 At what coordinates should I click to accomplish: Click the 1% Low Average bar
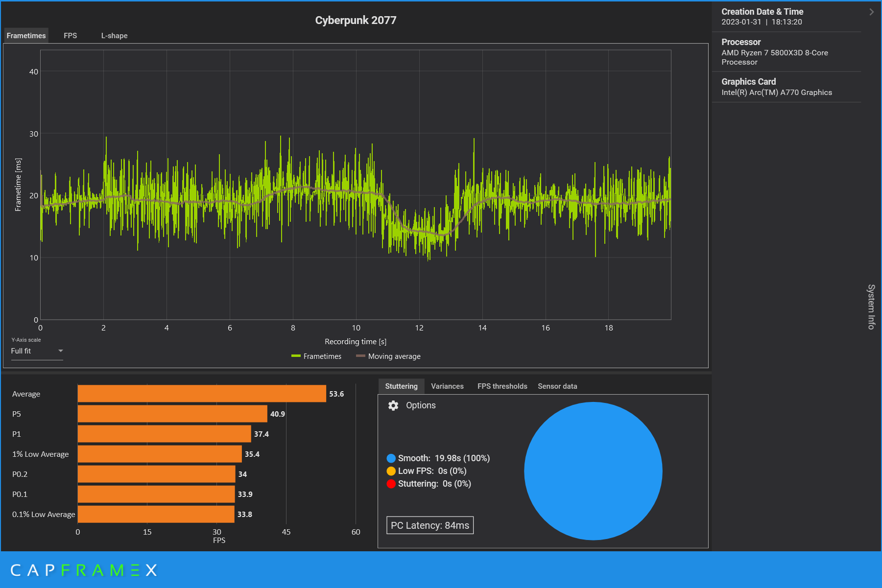tap(160, 454)
